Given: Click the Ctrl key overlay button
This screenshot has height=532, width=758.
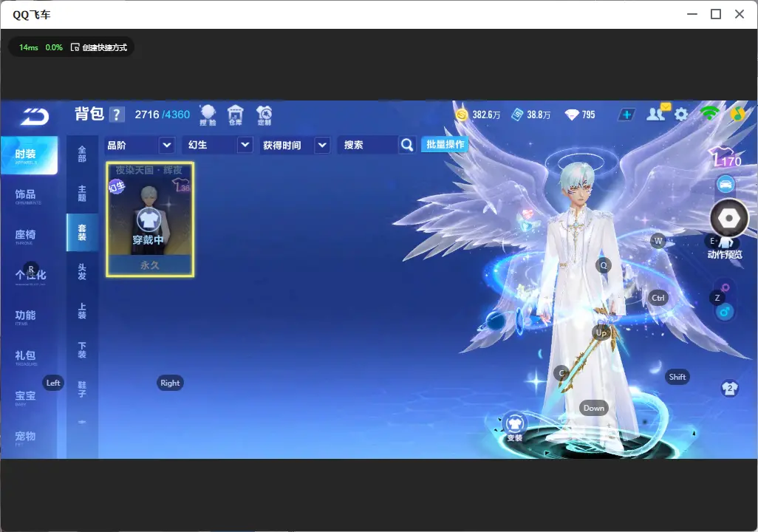Looking at the screenshot, I should point(658,298).
